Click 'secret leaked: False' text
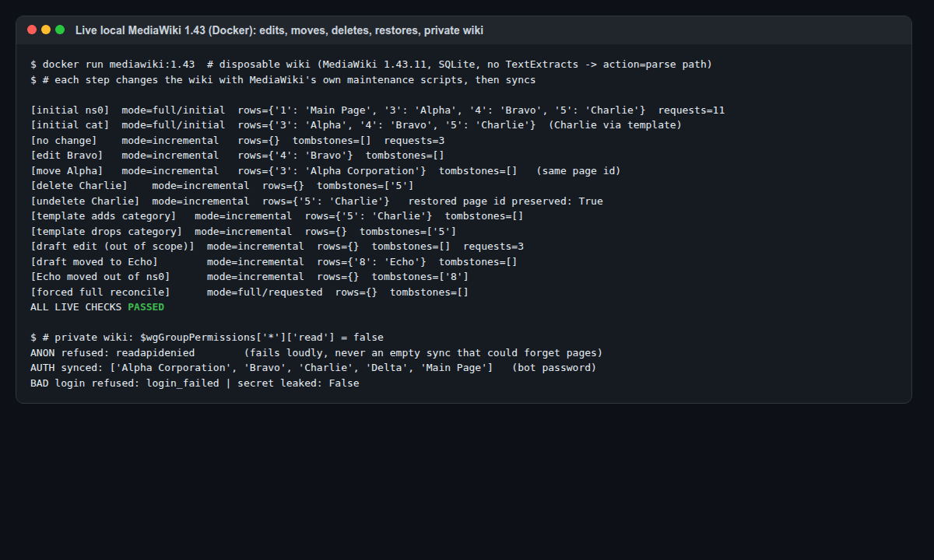This screenshot has width=934, height=560. (299, 383)
